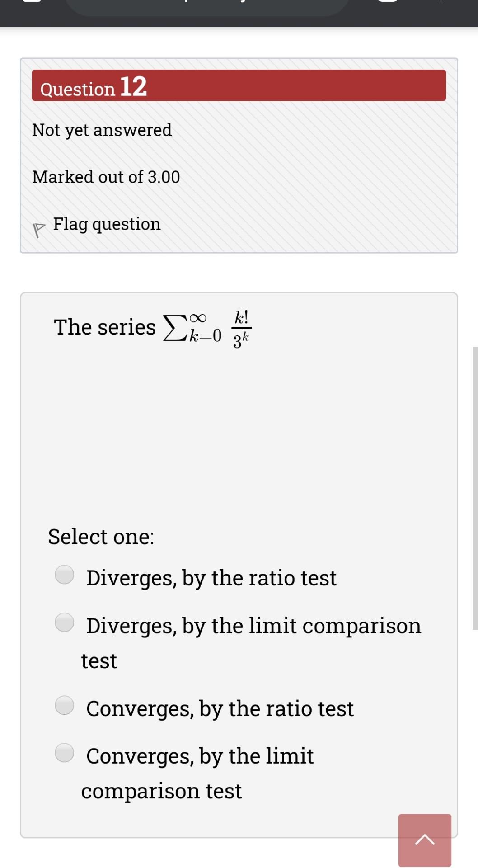The image size is (478, 868).
Task: Click the Question 12 red header
Action: coord(239,85)
